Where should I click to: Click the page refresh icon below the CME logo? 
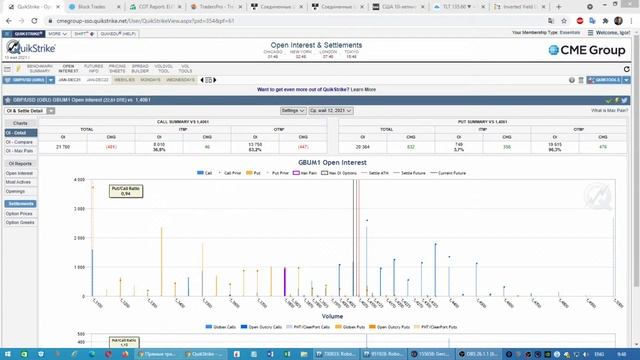point(627,69)
